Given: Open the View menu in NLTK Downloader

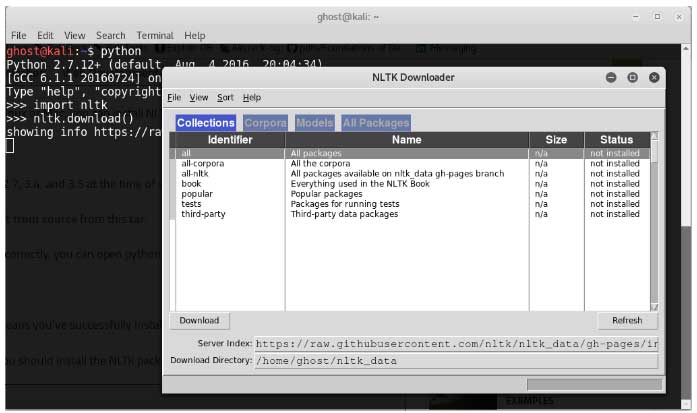Looking at the screenshot, I should tap(199, 98).
